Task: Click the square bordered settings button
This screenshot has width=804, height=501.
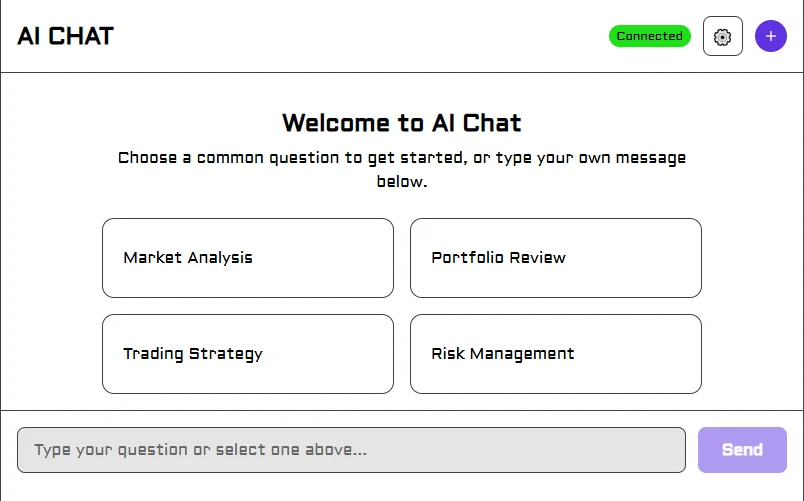Action: pyautogui.click(x=722, y=37)
